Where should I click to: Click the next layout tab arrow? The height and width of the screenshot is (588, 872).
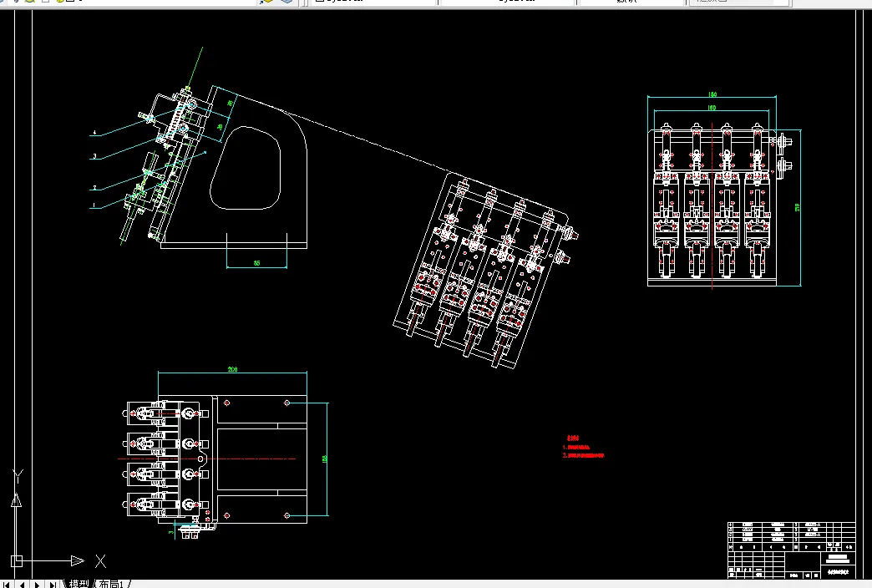tap(37, 584)
